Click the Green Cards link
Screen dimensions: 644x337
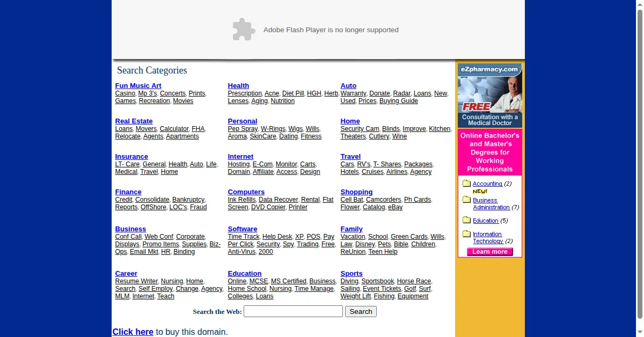tap(409, 237)
